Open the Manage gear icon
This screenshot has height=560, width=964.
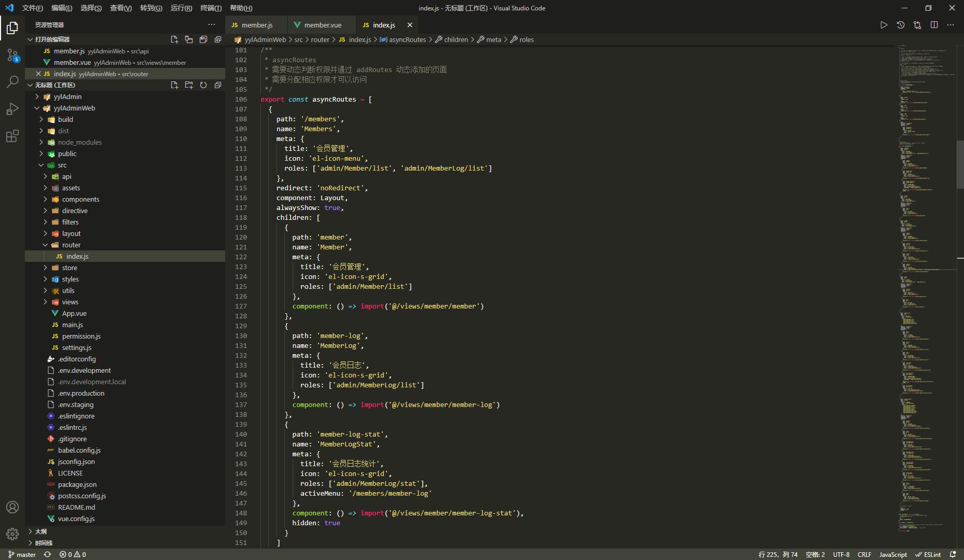tap(12, 534)
